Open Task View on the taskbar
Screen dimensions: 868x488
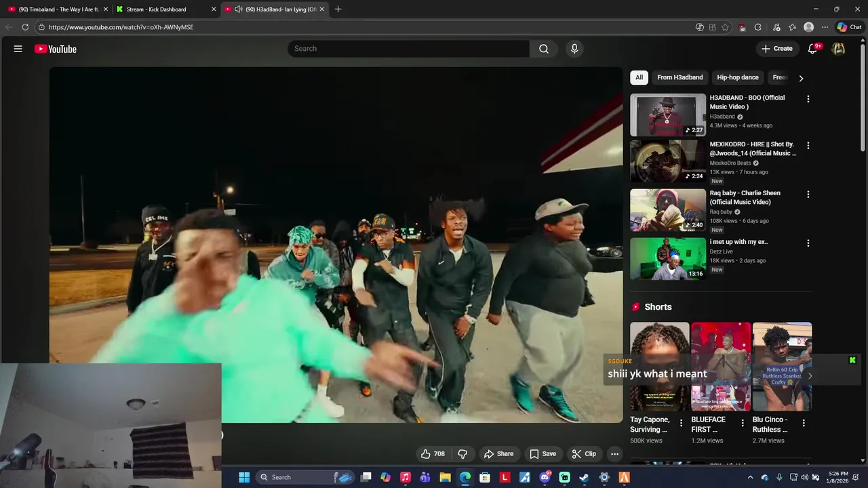click(366, 477)
